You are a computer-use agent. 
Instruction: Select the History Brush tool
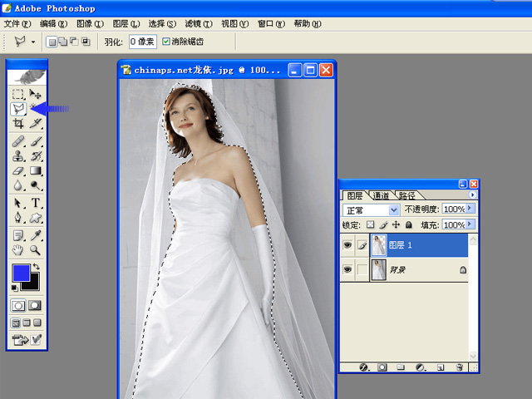point(35,155)
